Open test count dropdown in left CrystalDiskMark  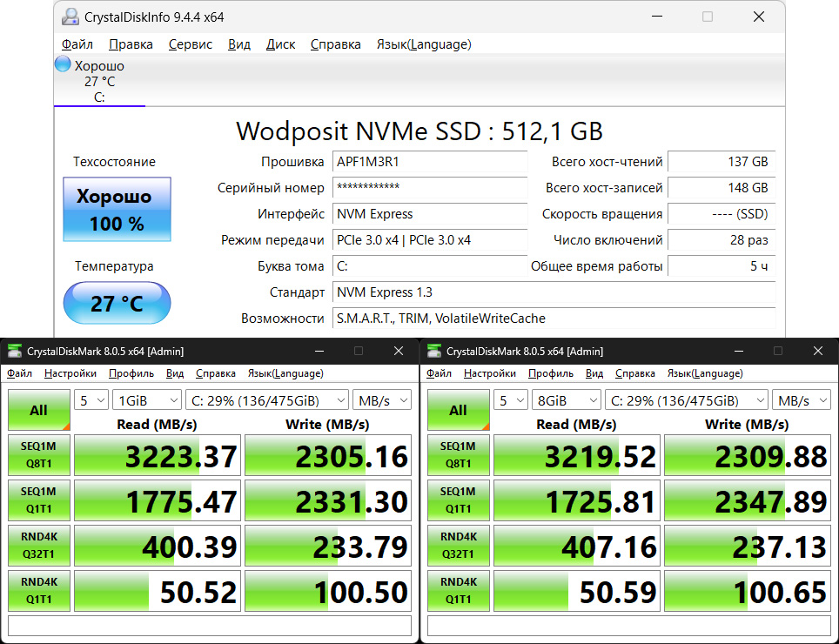(92, 400)
